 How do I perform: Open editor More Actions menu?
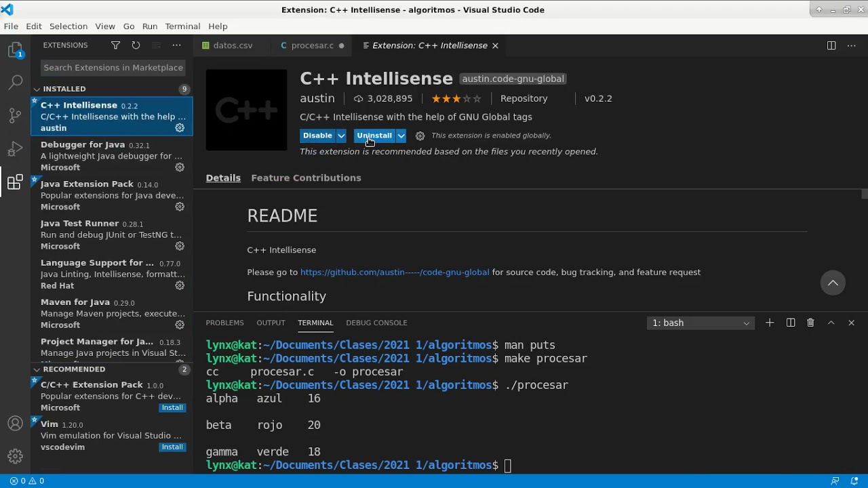pyautogui.click(x=852, y=45)
